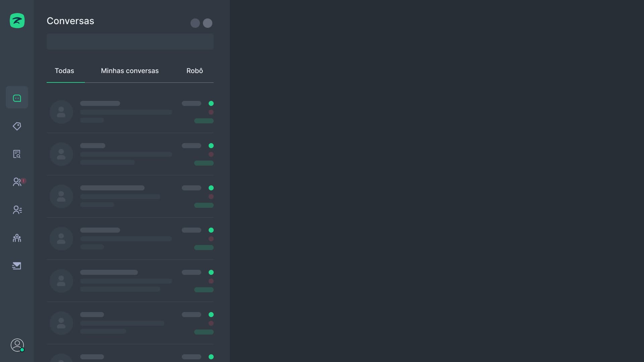This screenshot has height=362, width=644.
Task: Open the Conversas chat sidebar icon
Action: [x=17, y=98]
